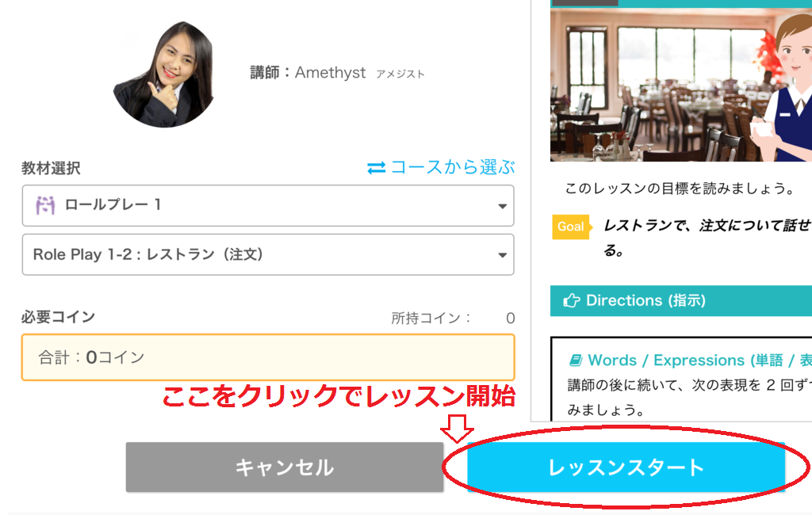Open コースから選ぶ link
The height and width of the screenshot is (515, 812).
coord(453,167)
